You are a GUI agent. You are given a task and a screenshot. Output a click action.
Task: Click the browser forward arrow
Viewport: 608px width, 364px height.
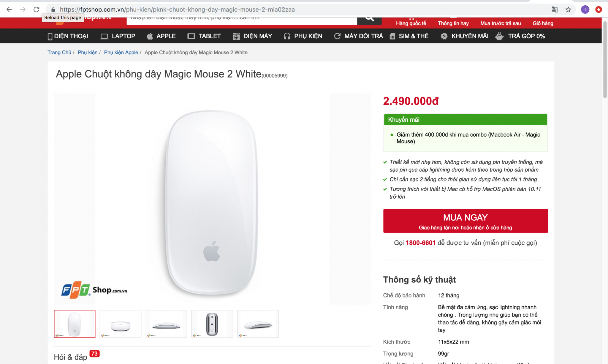pyautogui.click(x=23, y=10)
